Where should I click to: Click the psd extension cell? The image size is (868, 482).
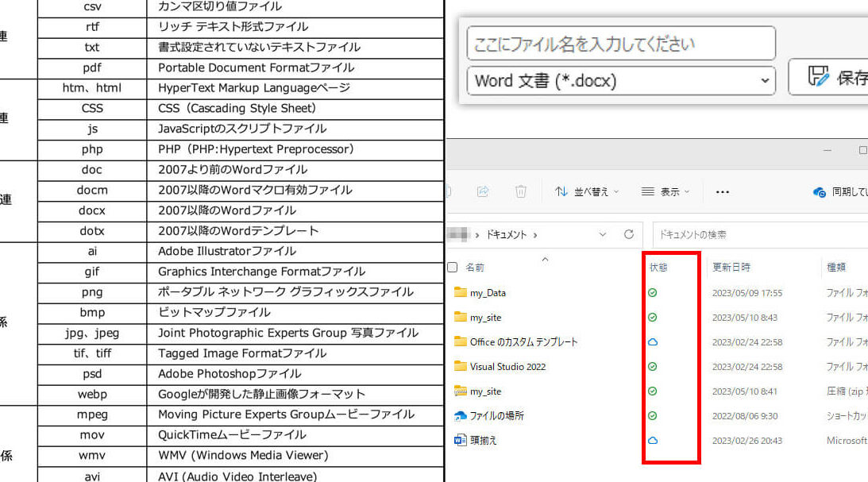[x=92, y=373]
